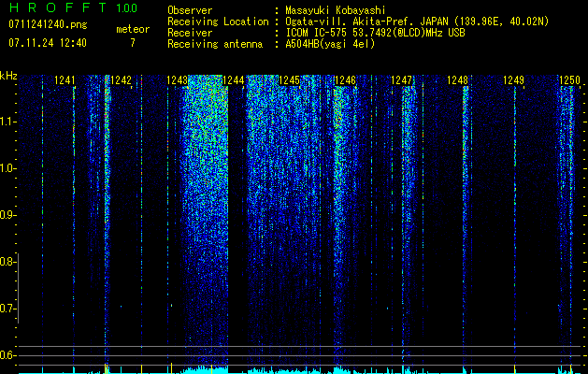
Task: Click the 1242 time marker
Action: 122,80
